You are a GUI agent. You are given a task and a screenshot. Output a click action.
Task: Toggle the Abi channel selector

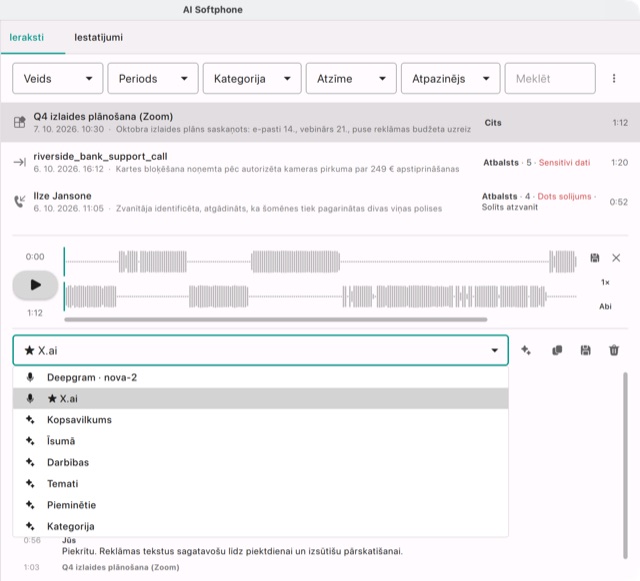point(605,306)
